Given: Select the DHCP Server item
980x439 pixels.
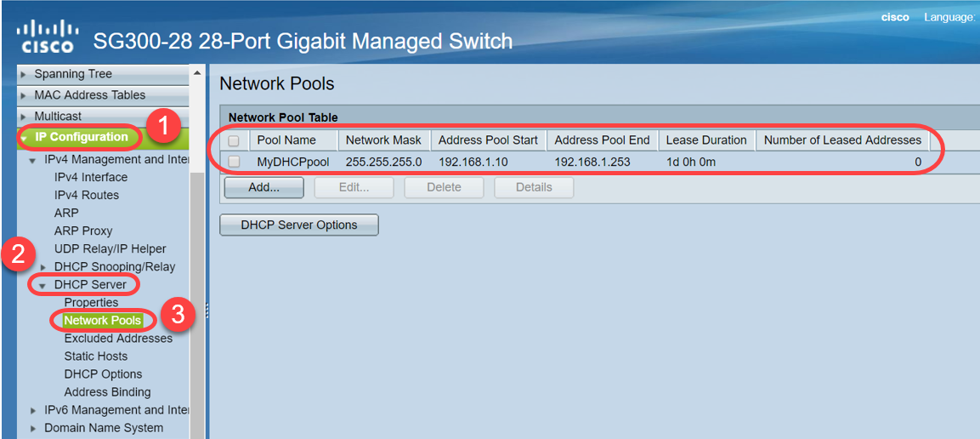Looking at the screenshot, I should pos(90,284).
